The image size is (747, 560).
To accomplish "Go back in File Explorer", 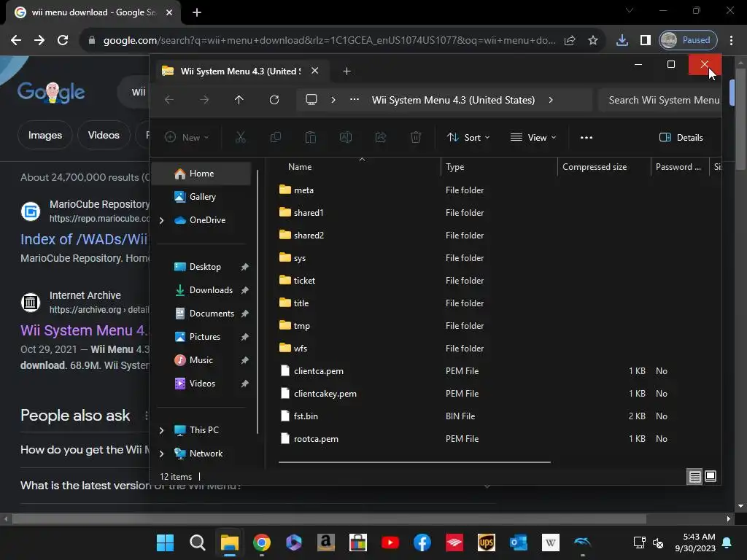I will pos(169,100).
